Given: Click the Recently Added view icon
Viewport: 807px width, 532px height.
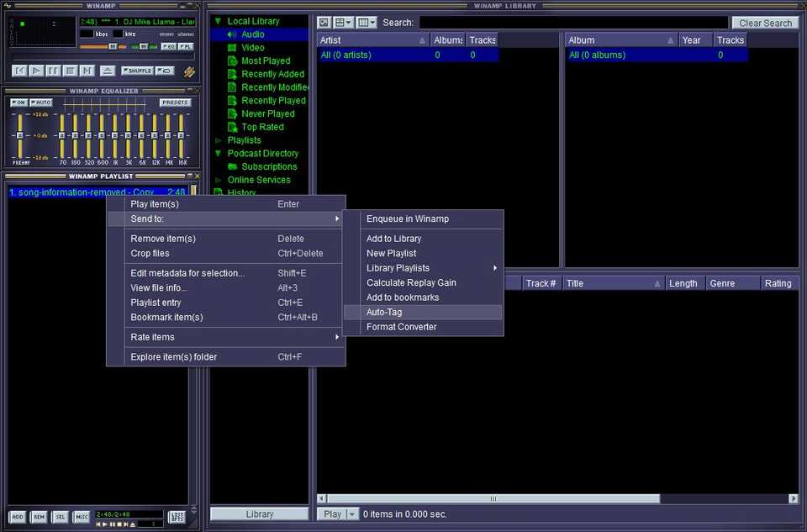Looking at the screenshot, I should [232, 74].
